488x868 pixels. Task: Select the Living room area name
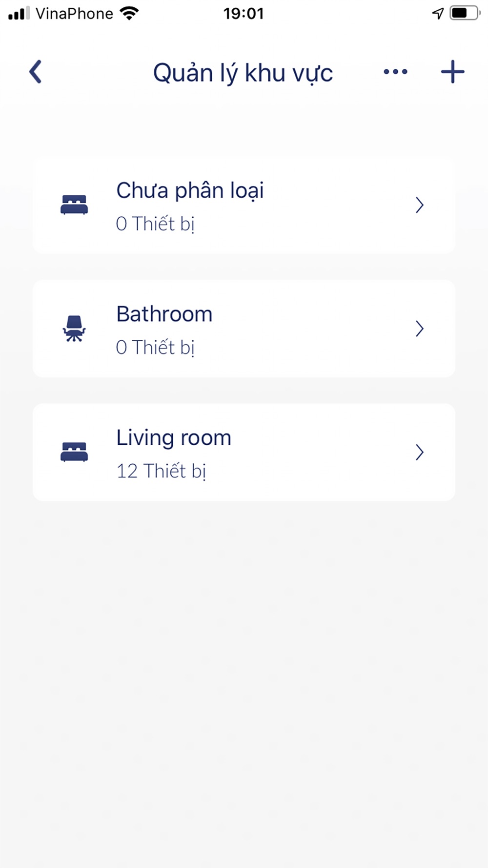174,438
